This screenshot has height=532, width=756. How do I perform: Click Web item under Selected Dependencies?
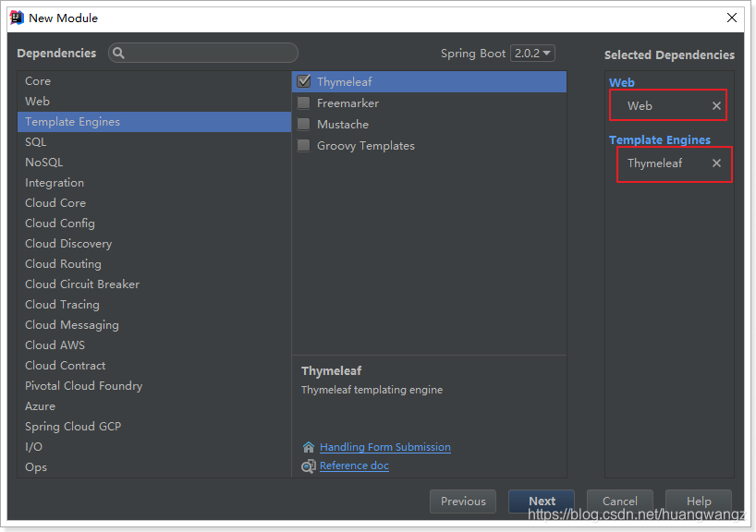(x=640, y=105)
